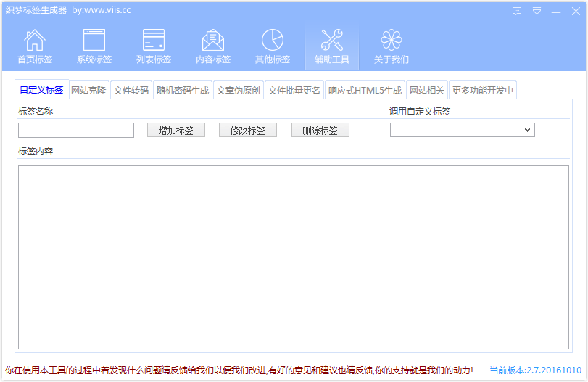Open the 关于我们 flower icon
This screenshot has height=382, width=588.
pyautogui.click(x=392, y=41)
